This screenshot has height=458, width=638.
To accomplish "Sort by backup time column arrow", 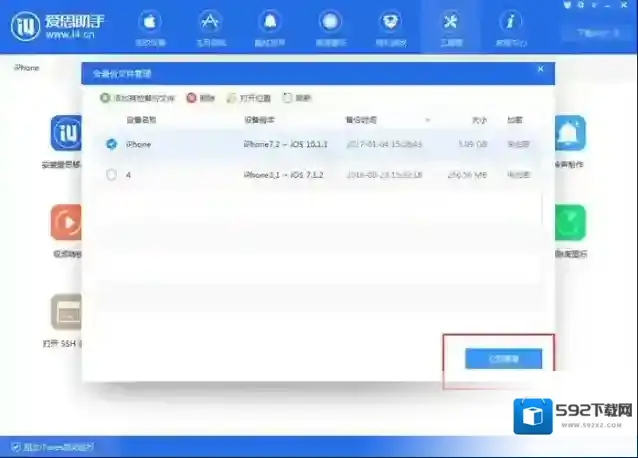I will pyautogui.click(x=428, y=120).
